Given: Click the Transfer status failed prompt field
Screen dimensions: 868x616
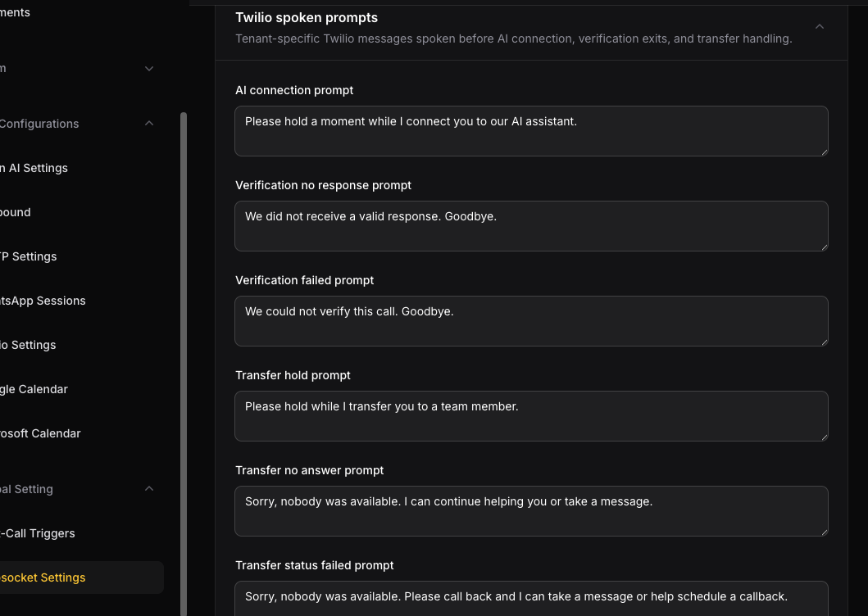Looking at the screenshot, I should [x=531, y=599].
